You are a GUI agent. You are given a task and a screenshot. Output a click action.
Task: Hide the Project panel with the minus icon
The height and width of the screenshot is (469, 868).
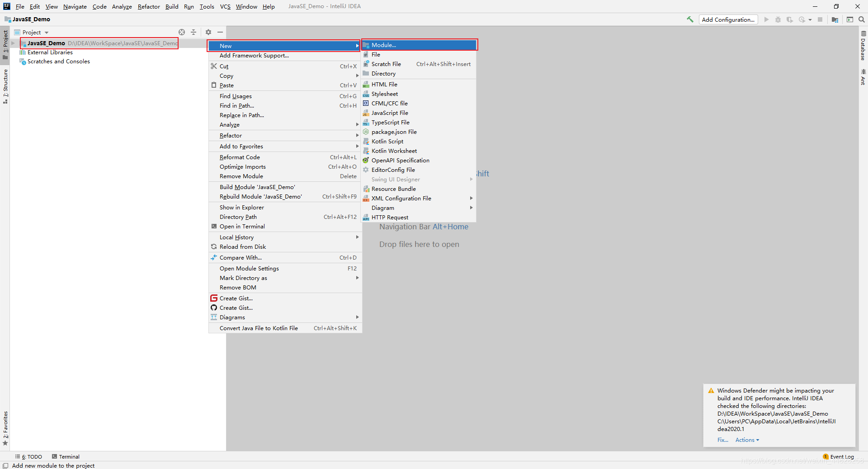(220, 32)
